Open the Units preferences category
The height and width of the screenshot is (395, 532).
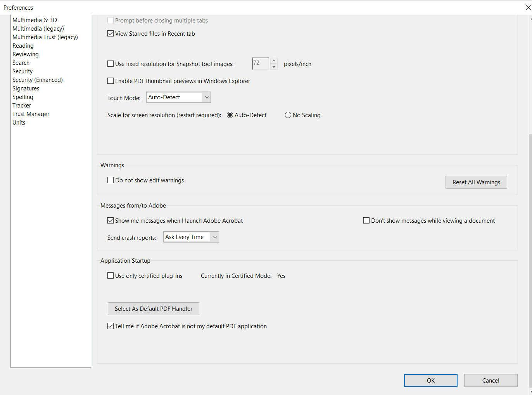[19, 122]
